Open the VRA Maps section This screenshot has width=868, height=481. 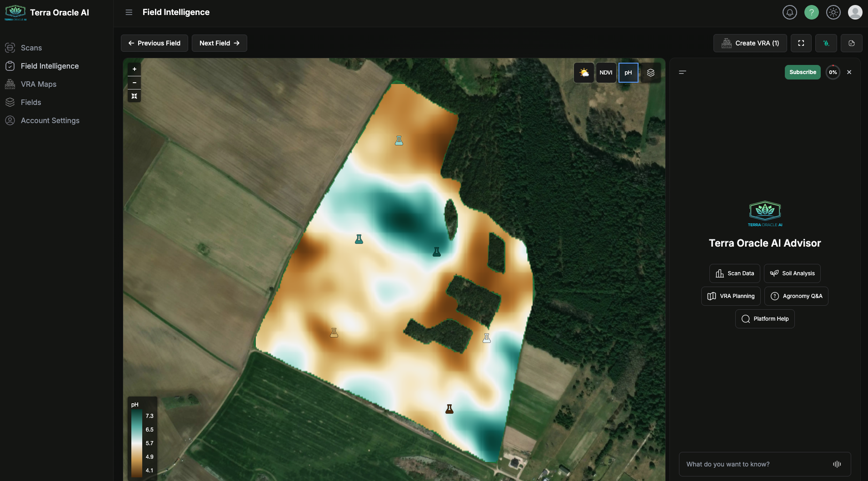[39, 84]
